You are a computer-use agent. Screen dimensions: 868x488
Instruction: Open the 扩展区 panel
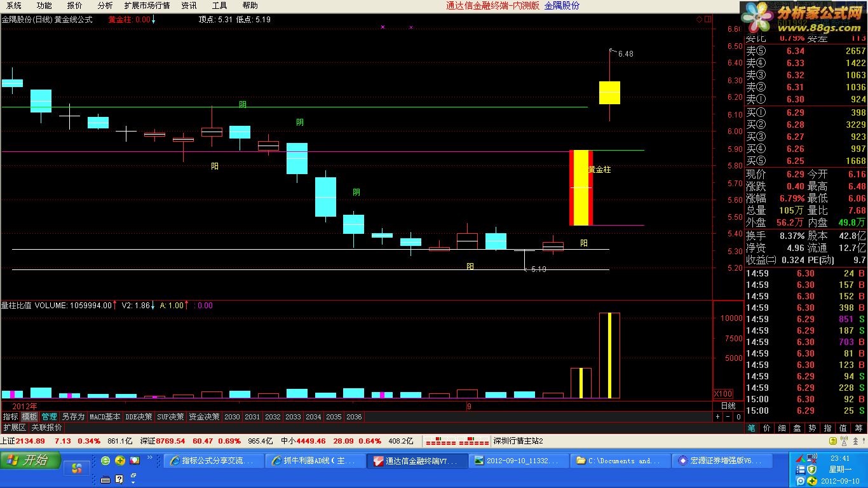click(x=14, y=428)
